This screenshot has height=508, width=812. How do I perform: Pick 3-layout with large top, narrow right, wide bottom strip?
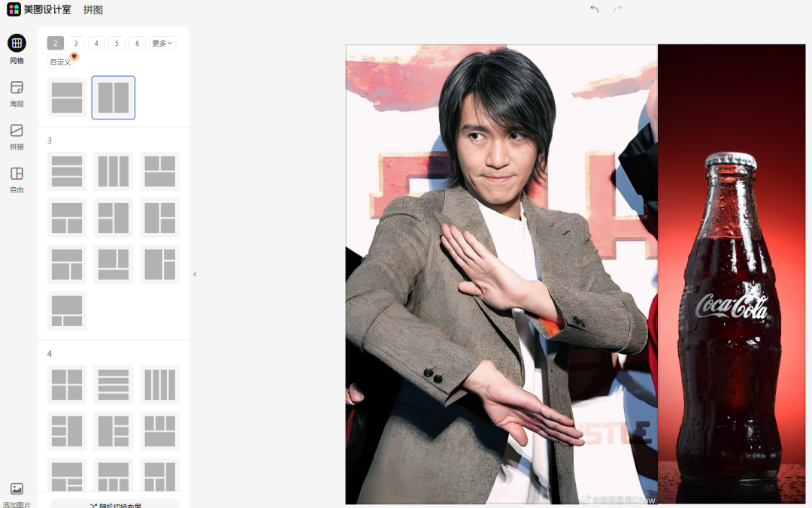[x=114, y=265]
